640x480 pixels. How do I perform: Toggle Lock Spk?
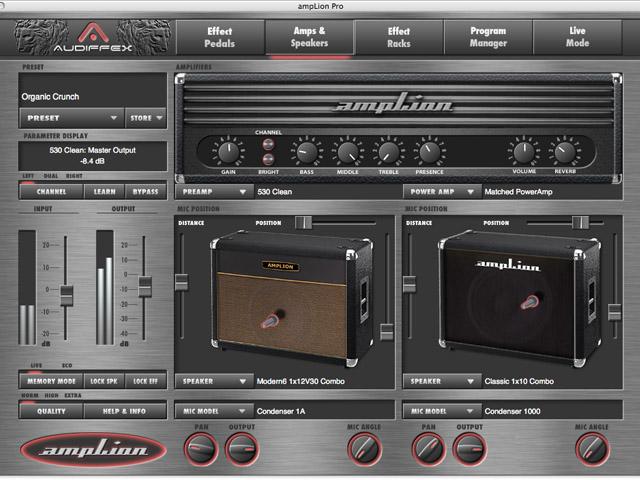pyautogui.click(x=104, y=381)
